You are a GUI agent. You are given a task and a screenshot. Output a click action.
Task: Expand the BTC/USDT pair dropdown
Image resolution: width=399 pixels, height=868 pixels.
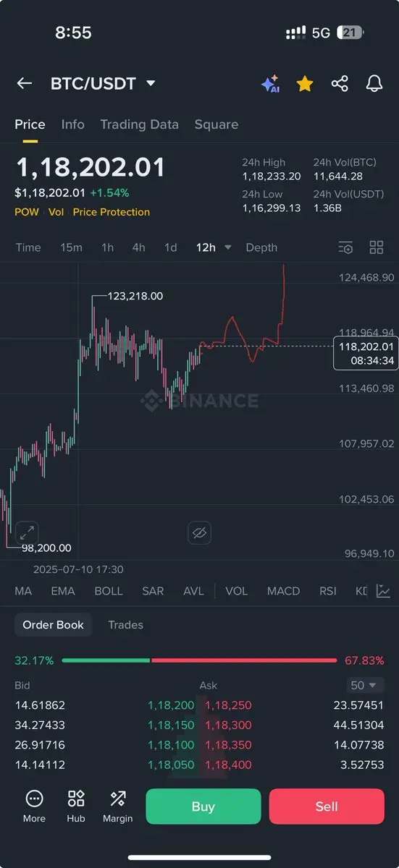tap(151, 83)
